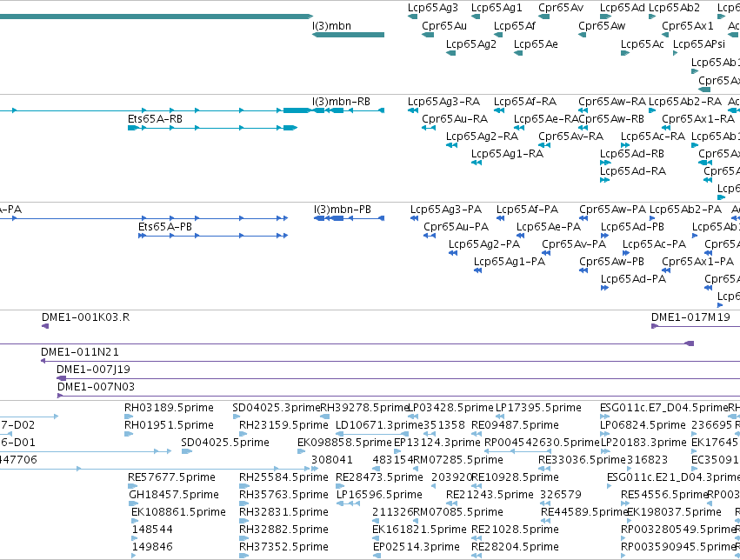Click the Lcp65Ag2 gene label
Screen dimensions: 740x560
(471, 44)
